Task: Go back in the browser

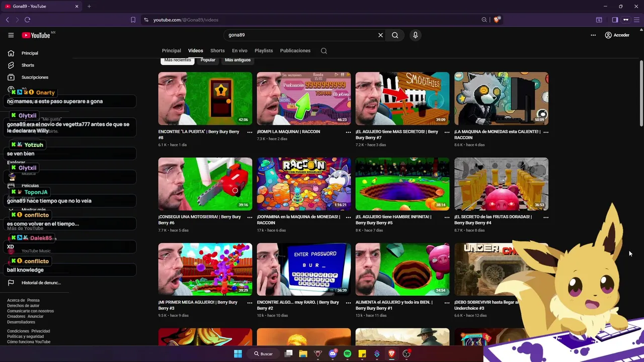Action: (8, 20)
